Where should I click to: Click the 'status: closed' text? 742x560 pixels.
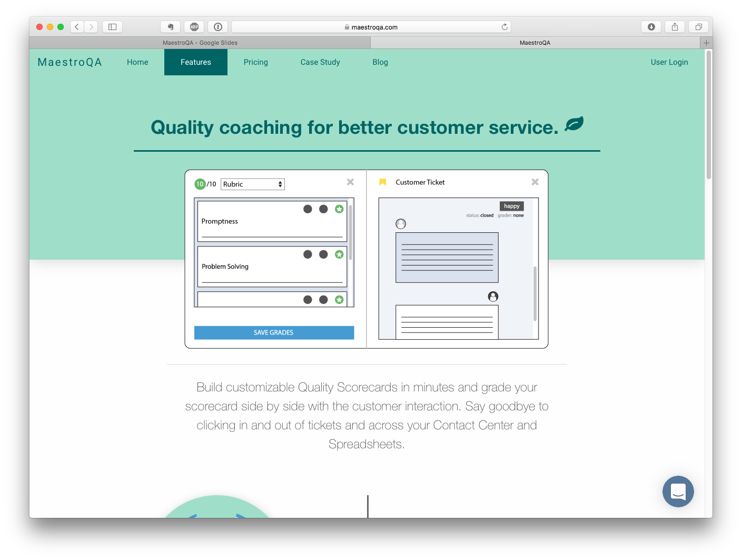pos(480,215)
